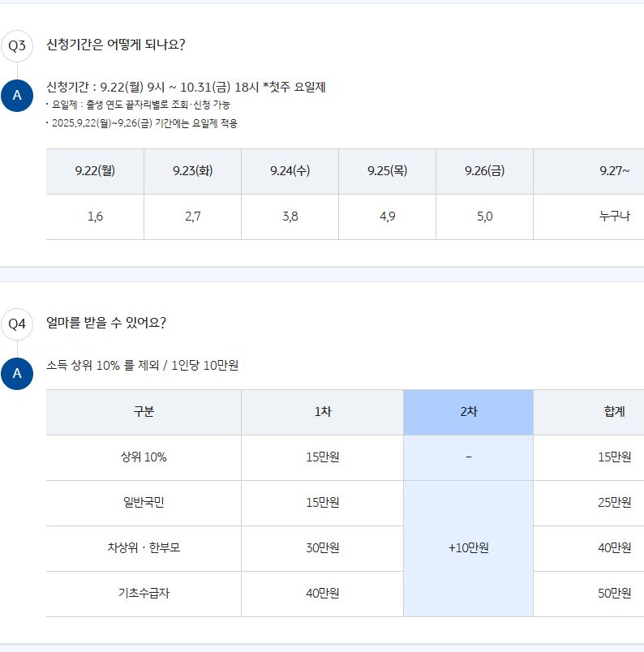Click the 기초수급자 row label
644x652 pixels.
[144, 594]
